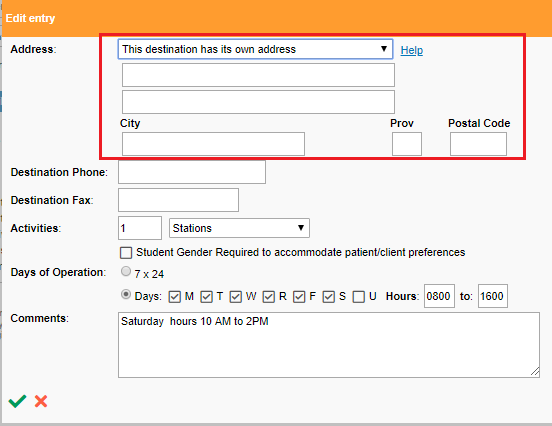Viewport: 552px width, 426px height.
Task: Open the Stations activity type dropdown
Action: tap(239, 228)
